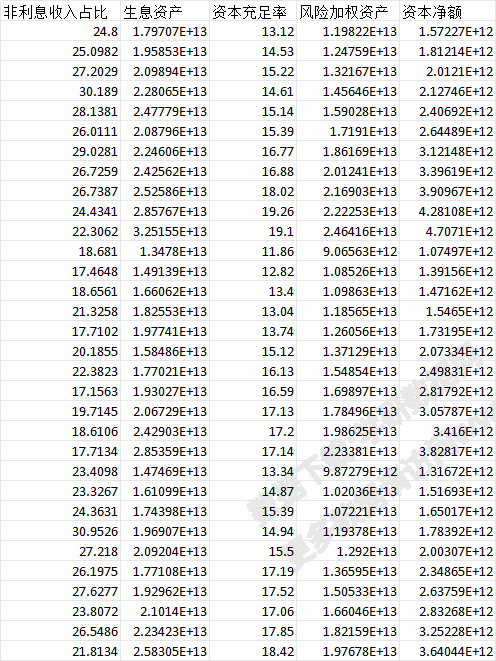The height and width of the screenshot is (661, 496).
Task: Select the cell with value 18.42
Action: pyautogui.click(x=253, y=651)
